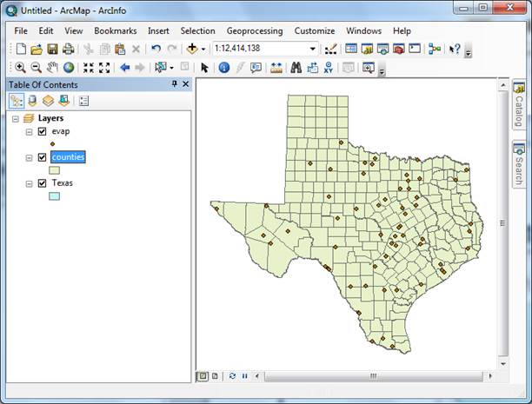Open the Search side tab
This screenshot has height=404, width=532.
point(518,164)
